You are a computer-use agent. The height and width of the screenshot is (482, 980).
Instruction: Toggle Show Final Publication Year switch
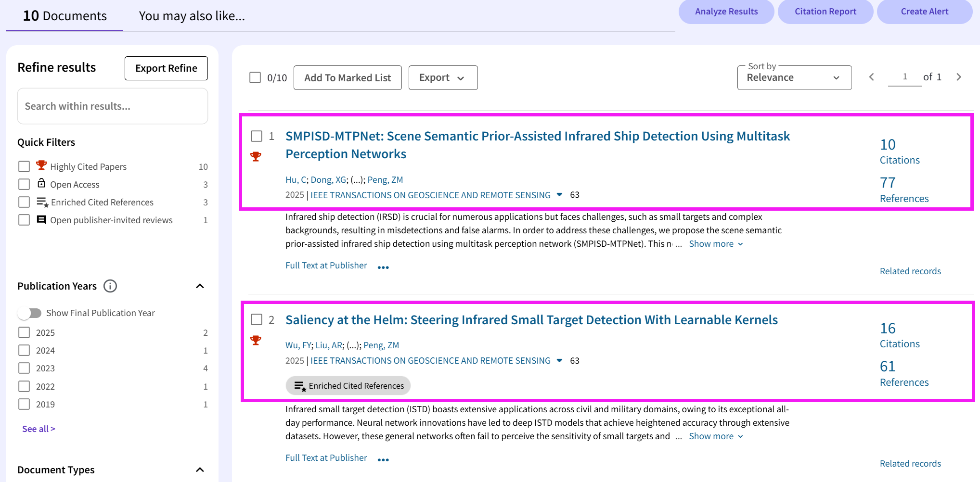pos(30,313)
